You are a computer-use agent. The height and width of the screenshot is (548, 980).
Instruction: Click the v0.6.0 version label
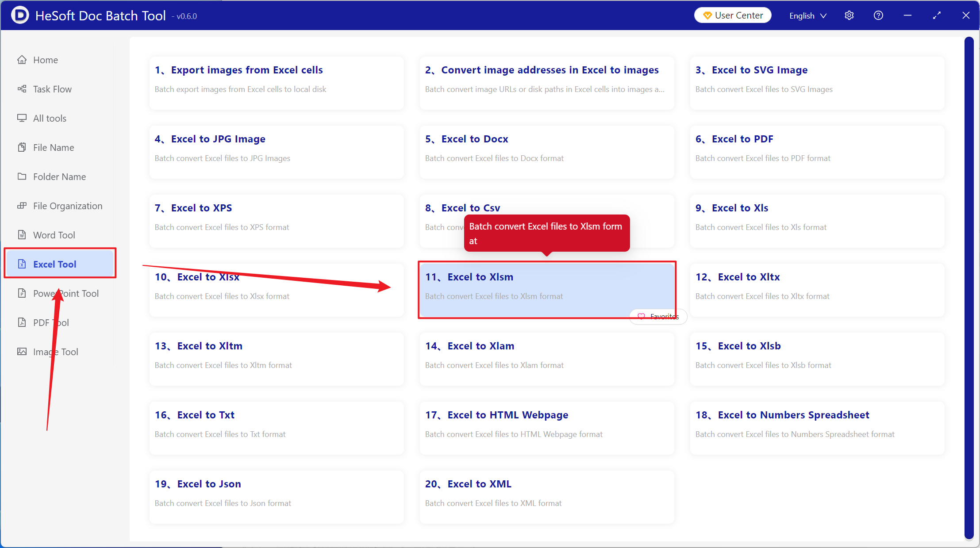(x=186, y=16)
